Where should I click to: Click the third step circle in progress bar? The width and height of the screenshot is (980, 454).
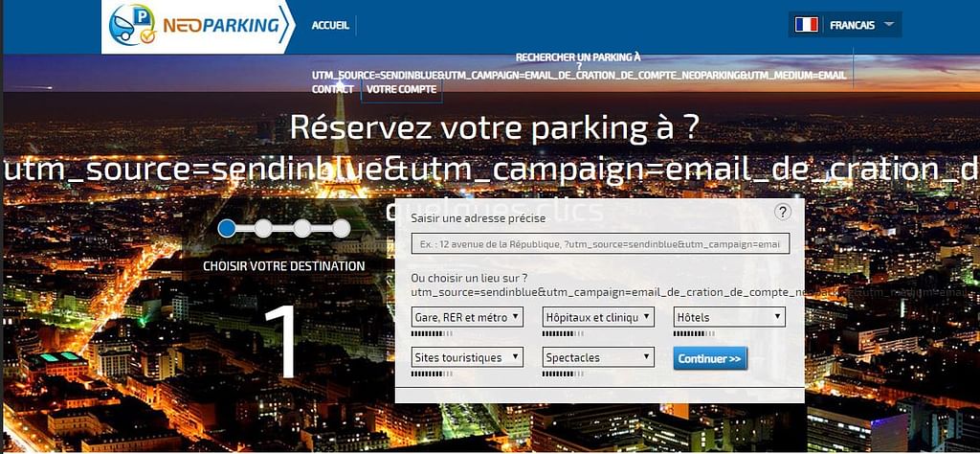302,228
